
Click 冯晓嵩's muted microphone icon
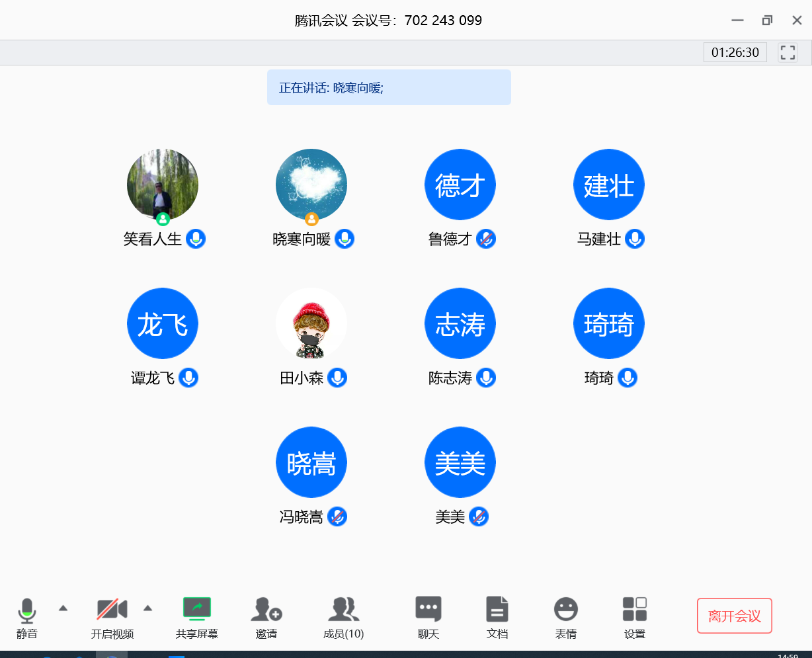(337, 516)
